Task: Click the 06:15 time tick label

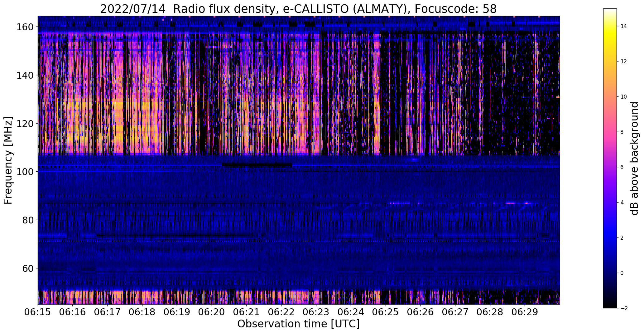Action: pos(38,312)
